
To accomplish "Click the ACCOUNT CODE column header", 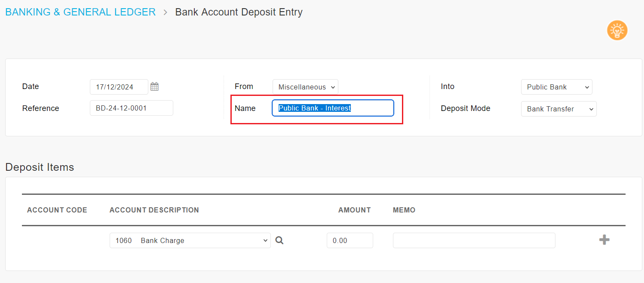I will [x=57, y=210].
